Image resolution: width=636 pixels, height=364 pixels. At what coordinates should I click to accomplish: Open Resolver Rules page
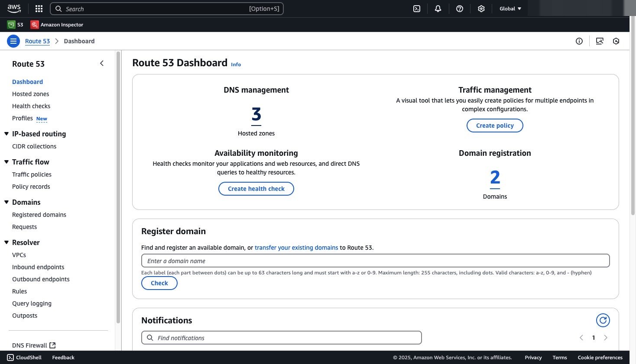point(19,291)
